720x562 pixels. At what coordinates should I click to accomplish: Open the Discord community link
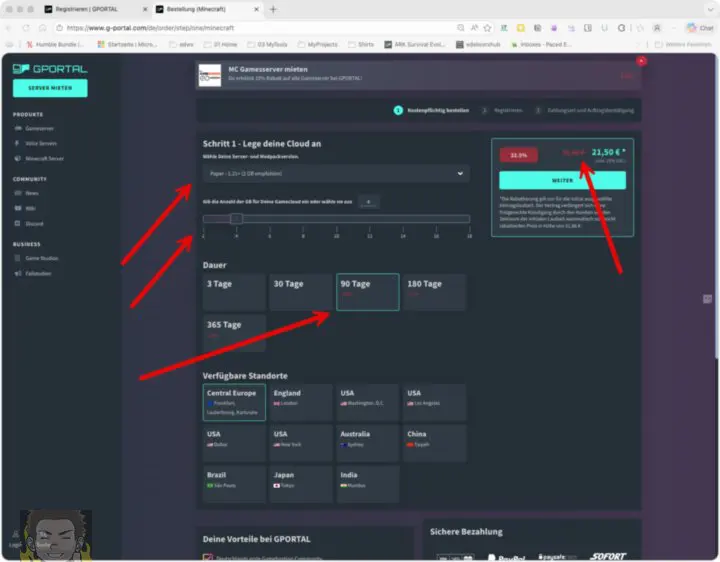34,223
